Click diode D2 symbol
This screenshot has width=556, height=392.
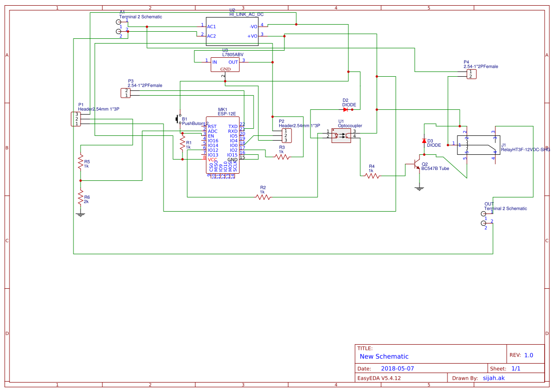(x=346, y=109)
